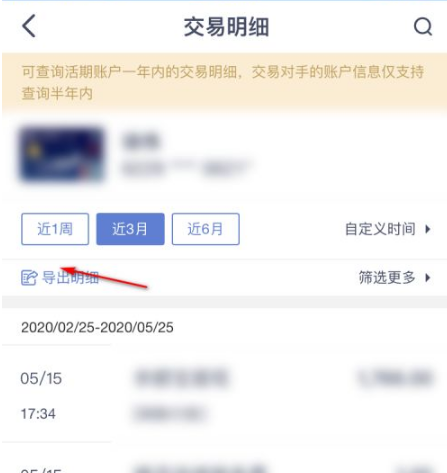Click 导出明细 export link
This screenshot has width=447, height=473.
(x=70, y=277)
